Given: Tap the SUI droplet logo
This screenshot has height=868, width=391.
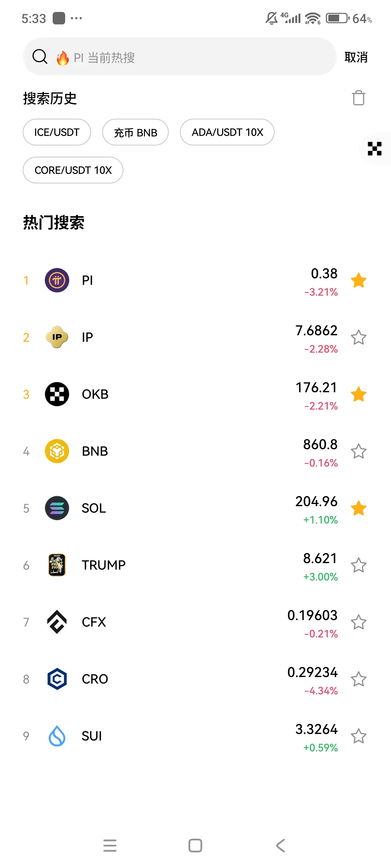Looking at the screenshot, I should 57,736.
